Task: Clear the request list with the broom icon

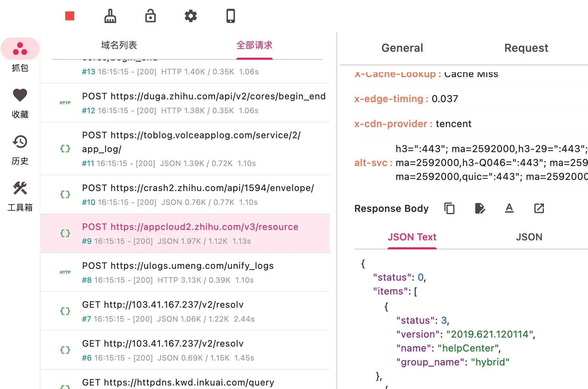Action: 110,16
